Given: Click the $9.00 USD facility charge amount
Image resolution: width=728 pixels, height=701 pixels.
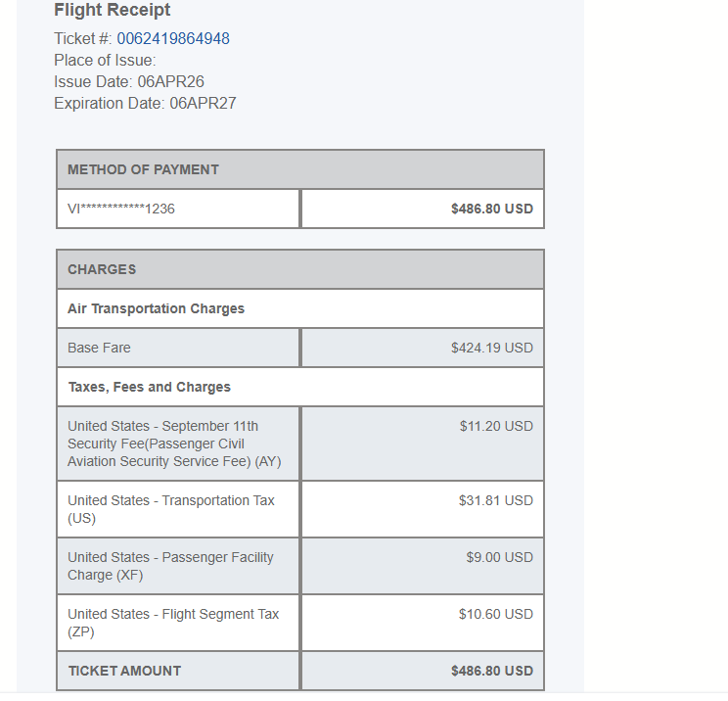Looking at the screenshot, I should point(499,557).
